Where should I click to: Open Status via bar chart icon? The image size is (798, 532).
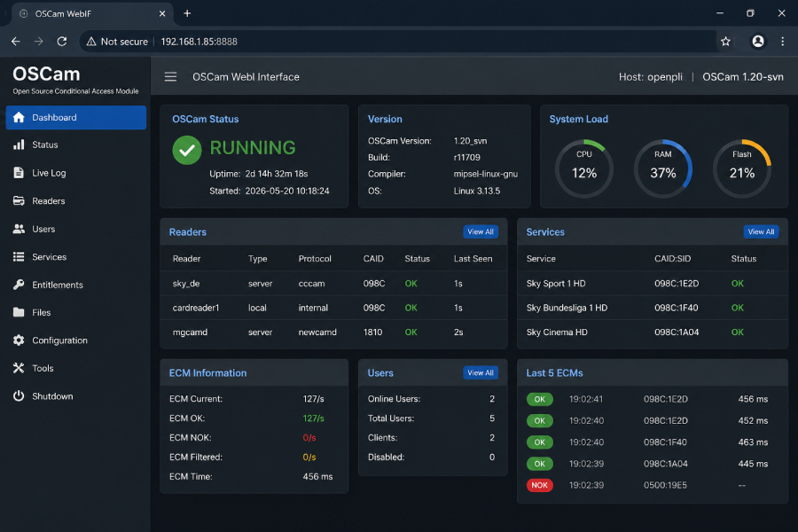pyautogui.click(x=19, y=145)
